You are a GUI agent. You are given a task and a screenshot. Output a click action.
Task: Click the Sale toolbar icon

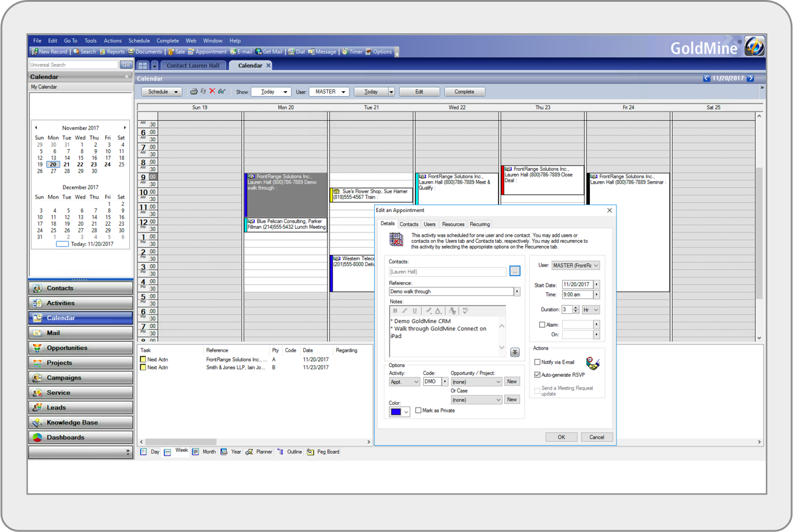click(171, 52)
